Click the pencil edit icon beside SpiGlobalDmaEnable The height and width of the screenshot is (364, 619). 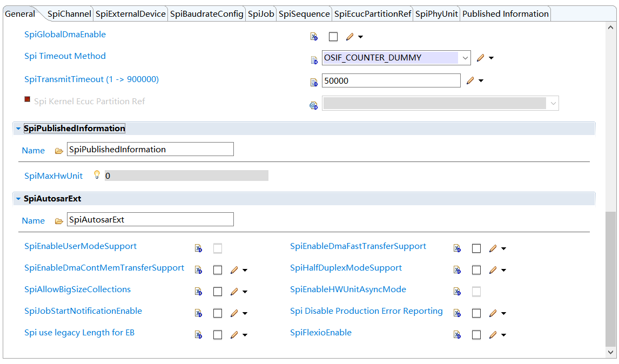pyautogui.click(x=349, y=37)
